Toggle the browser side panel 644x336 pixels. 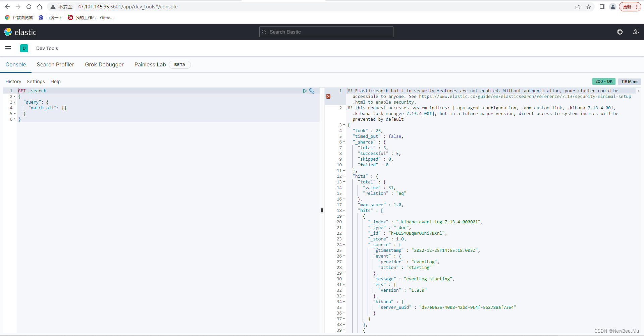602,7
